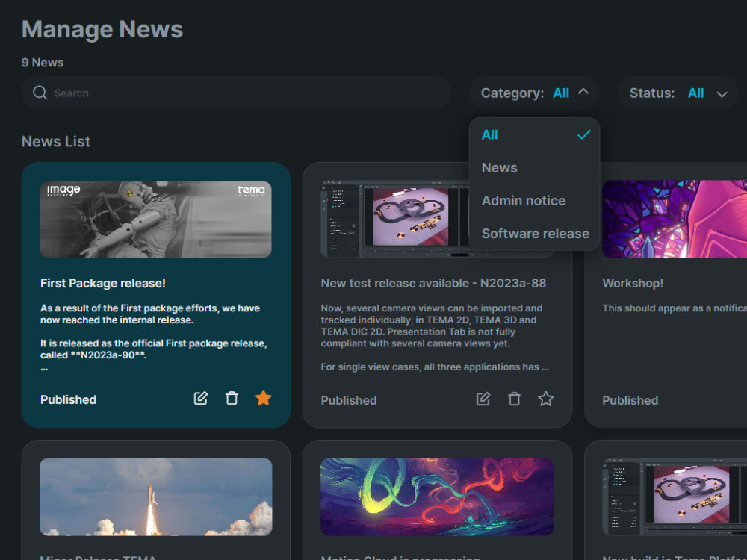
Task: Collapse the Category filter dropdown
Action: coord(535,93)
